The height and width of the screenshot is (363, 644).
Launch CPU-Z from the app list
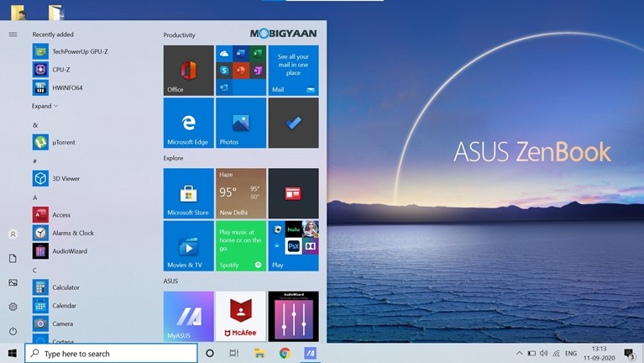tap(51, 70)
